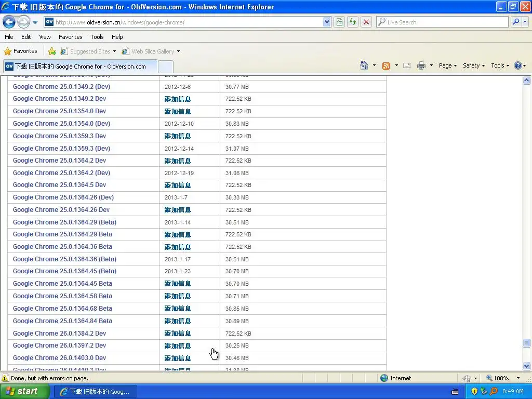Click the Back navigation arrow button
532x399 pixels.
click(x=9, y=22)
